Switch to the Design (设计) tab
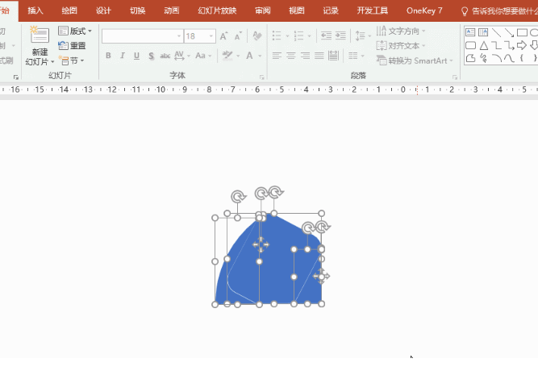The image size is (538, 392). 103,10
